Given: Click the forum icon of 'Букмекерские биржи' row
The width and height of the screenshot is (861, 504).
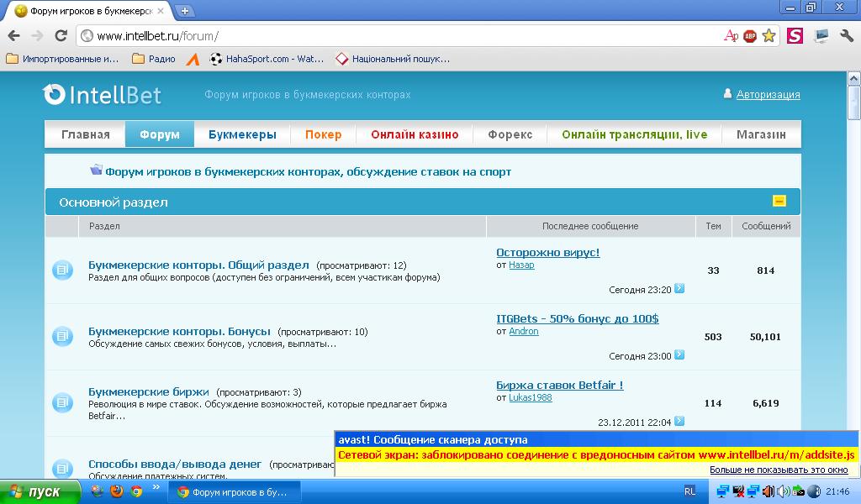Looking at the screenshot, I should (62, 402).
